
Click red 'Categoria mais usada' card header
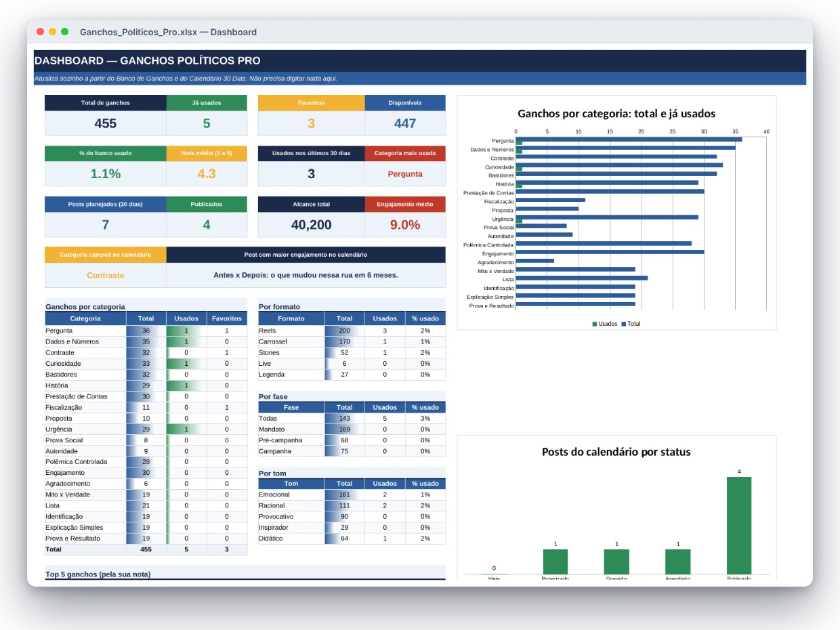(405, 153)
